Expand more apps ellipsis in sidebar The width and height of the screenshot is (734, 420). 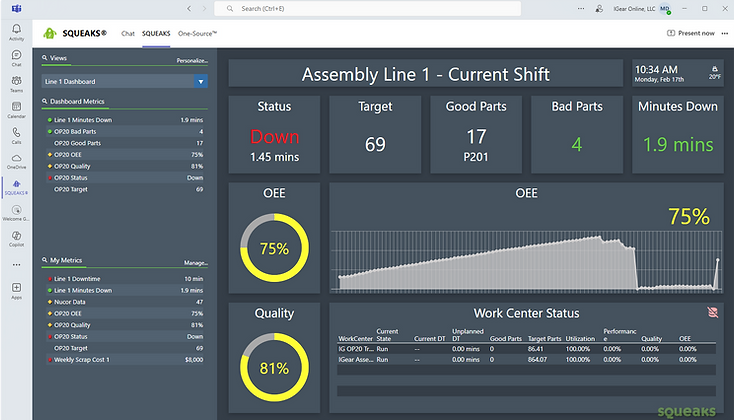pos(16,265)
